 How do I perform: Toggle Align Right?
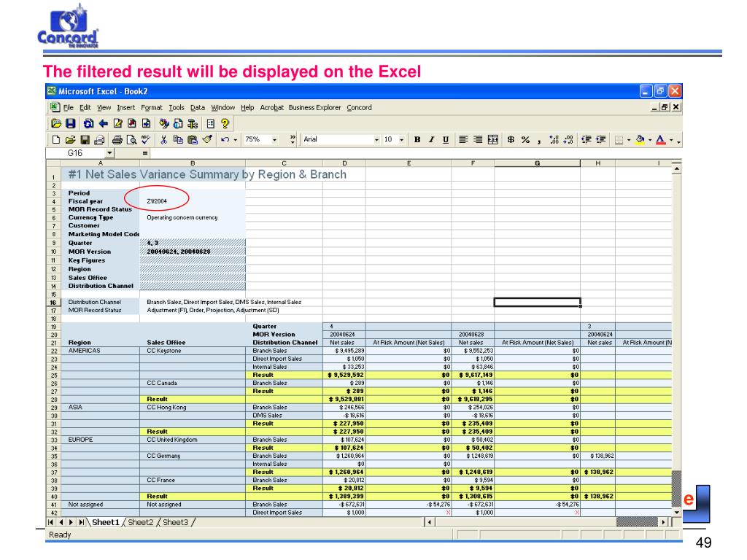(x=478, y=139)
